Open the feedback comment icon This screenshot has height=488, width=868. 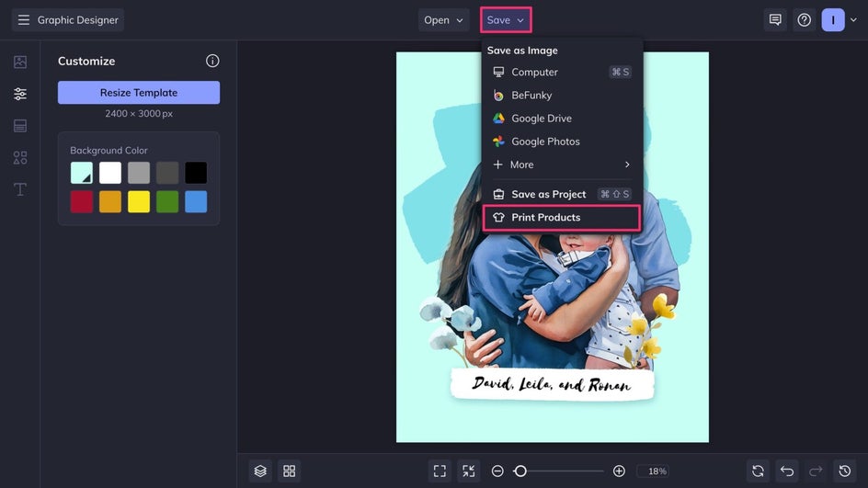point(775,20)
